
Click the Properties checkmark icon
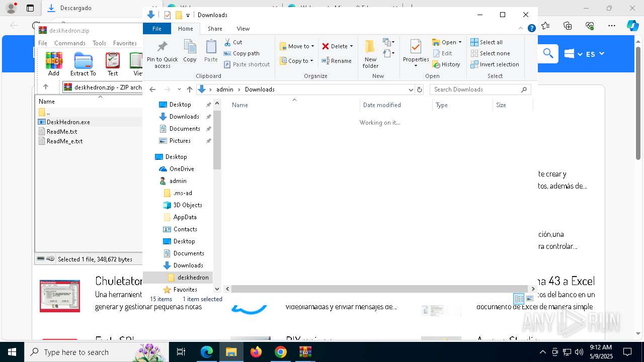coord(416,47)
